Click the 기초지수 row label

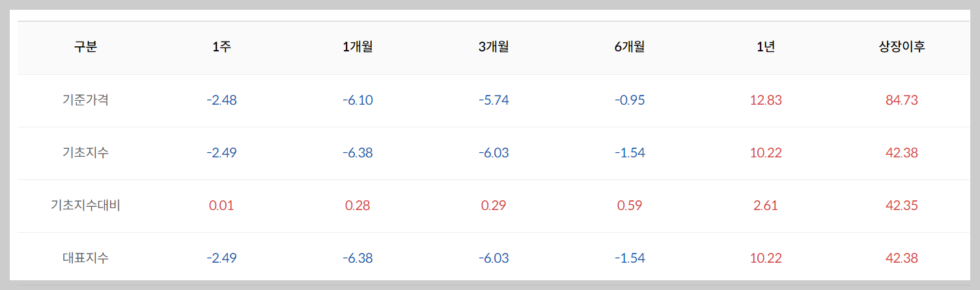85,153
